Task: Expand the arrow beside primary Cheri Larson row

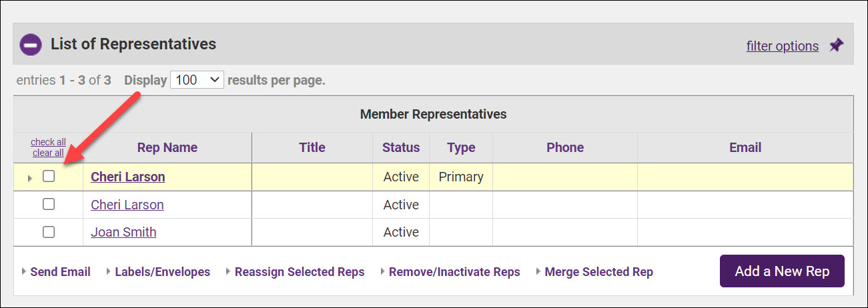Action: (29, 178)
